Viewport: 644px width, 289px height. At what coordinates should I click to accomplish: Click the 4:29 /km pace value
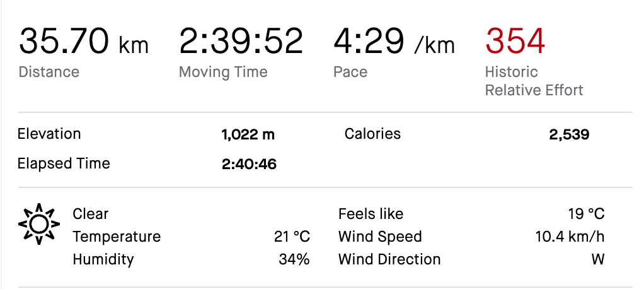(393, 42)
